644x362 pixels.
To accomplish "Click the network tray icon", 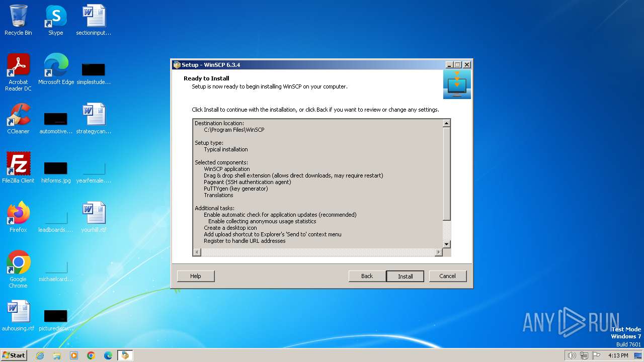I will [584, 355].
